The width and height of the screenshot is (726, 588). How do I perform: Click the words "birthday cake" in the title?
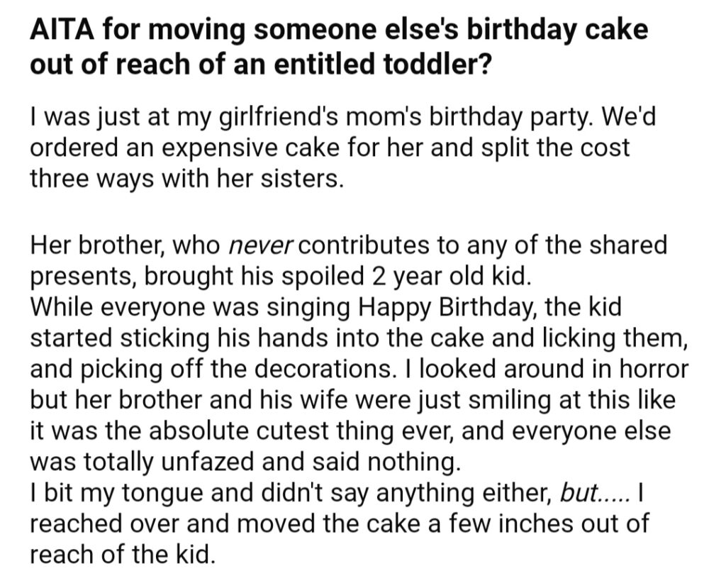pos(557,30)
